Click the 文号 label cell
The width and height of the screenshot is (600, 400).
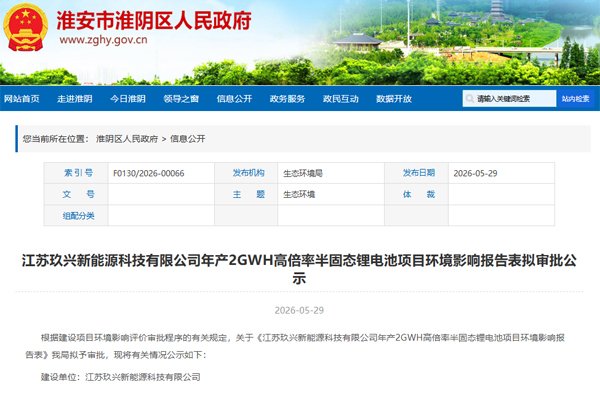pos(77,194)
